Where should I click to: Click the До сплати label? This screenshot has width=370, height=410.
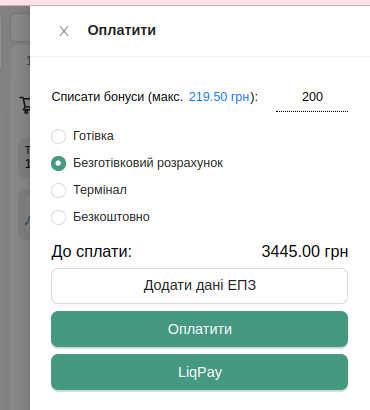[x=92, y=251]
